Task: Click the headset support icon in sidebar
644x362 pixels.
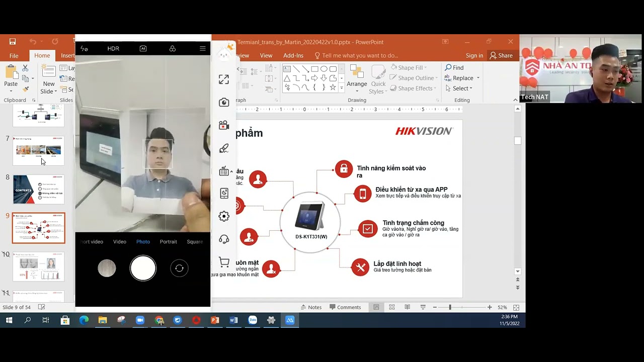Action: pyautogui.click(x=224, y=239)
